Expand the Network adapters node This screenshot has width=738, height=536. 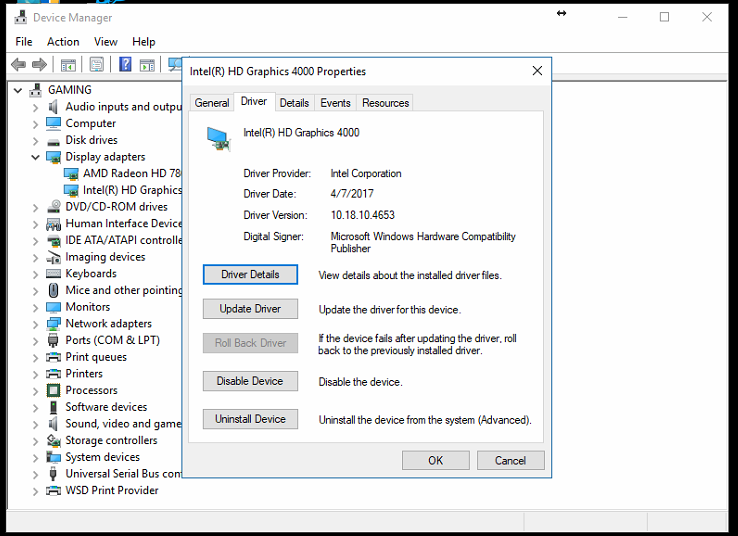36,324
